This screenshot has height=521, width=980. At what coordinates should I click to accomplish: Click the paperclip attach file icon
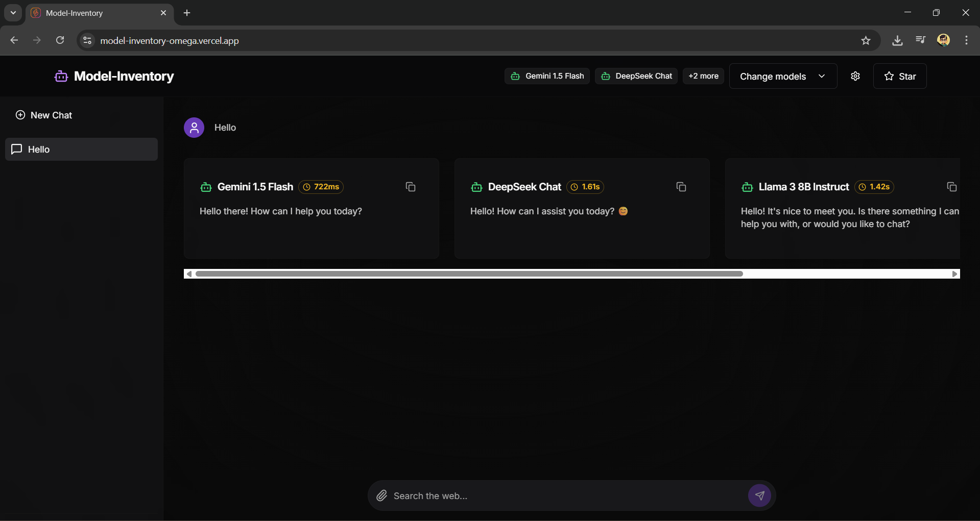click(381, 495)
